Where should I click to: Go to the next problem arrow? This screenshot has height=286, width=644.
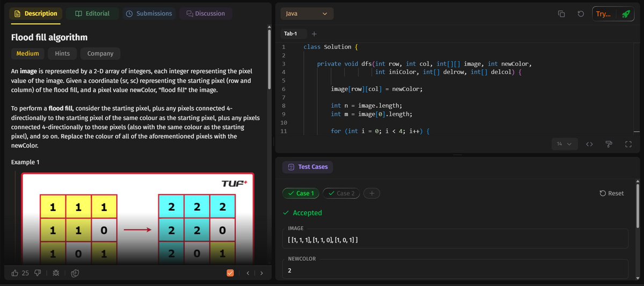click(262, 273)
